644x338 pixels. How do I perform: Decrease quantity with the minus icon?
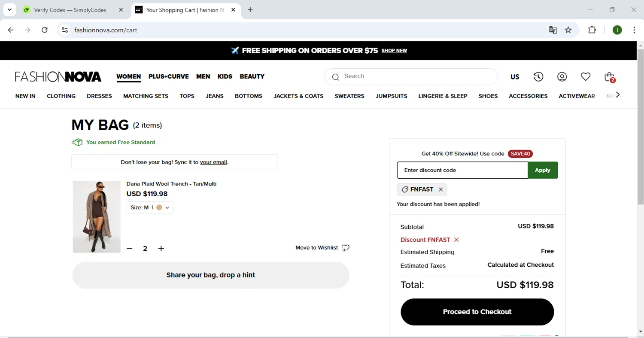tap(130, 248)
